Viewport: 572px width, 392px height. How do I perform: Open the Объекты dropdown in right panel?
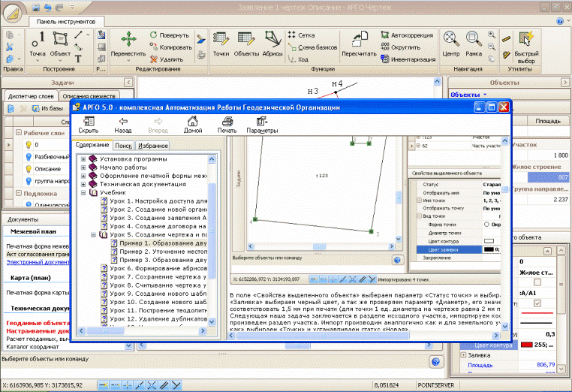(x=468, y=95)
